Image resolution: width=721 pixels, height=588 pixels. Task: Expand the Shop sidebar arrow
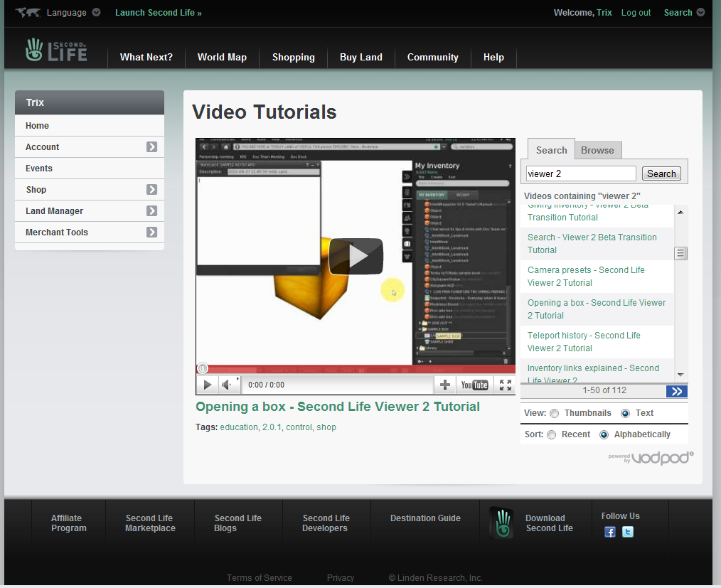[151, 189]
